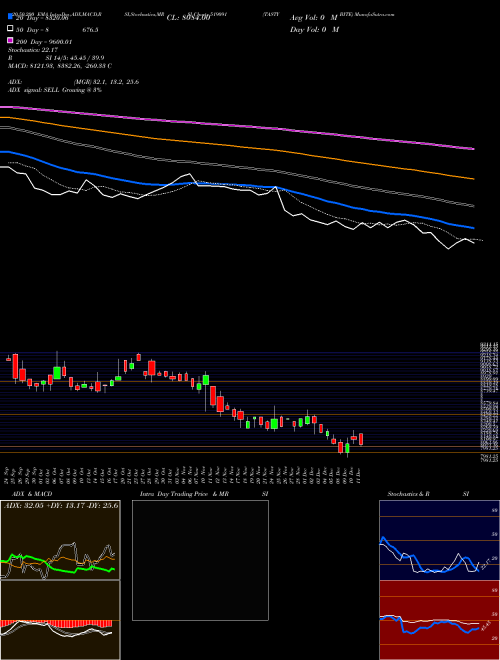Open the ADX indicator chart panel
This screenshot has height=660, width=500.
pos(60,540)
